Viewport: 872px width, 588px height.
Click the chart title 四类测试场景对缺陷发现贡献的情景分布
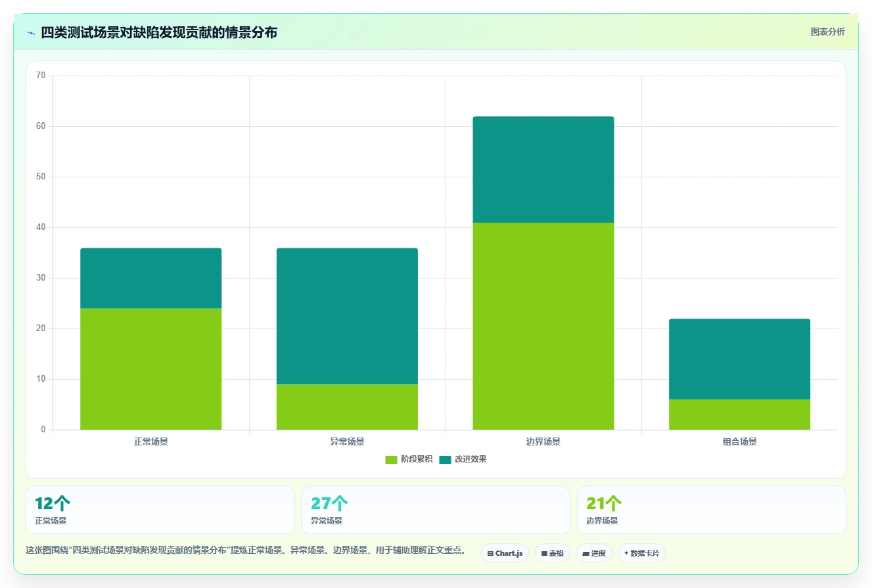pyautogui.click(x=159, y=32)
